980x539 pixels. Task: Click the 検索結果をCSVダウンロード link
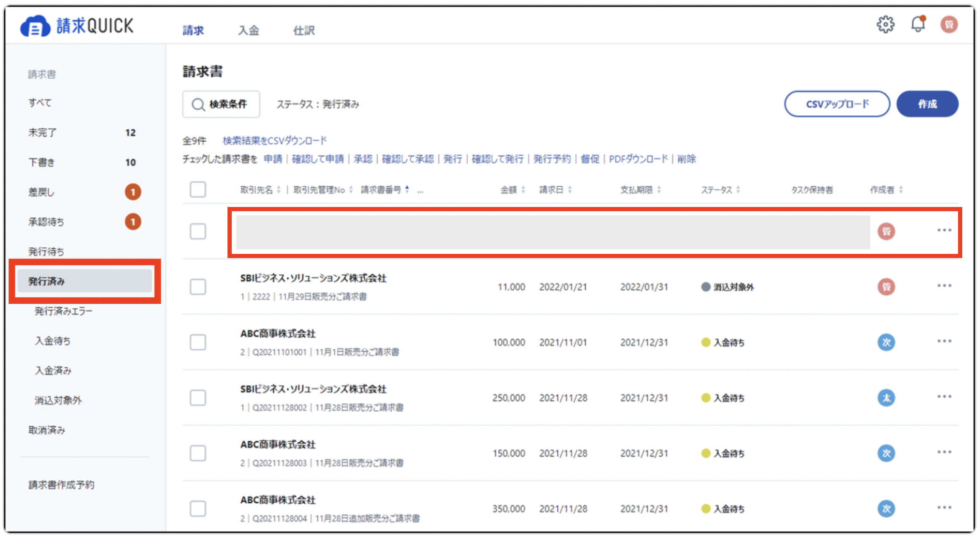(x=275, y=140)
